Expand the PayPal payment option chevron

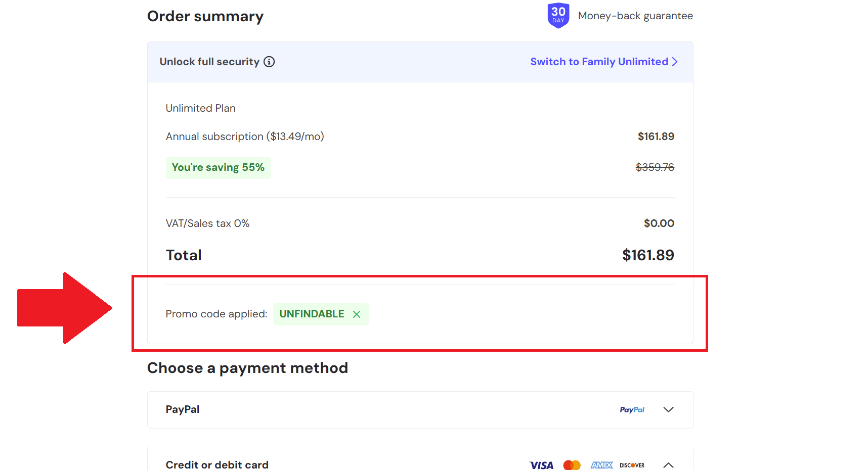coord(668,410)
